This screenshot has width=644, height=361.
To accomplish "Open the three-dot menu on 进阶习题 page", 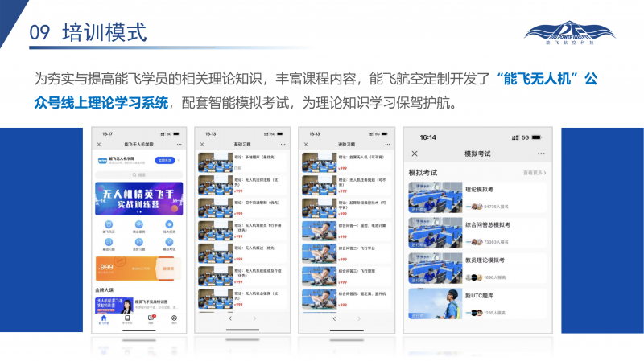I will tap(387, 145).
